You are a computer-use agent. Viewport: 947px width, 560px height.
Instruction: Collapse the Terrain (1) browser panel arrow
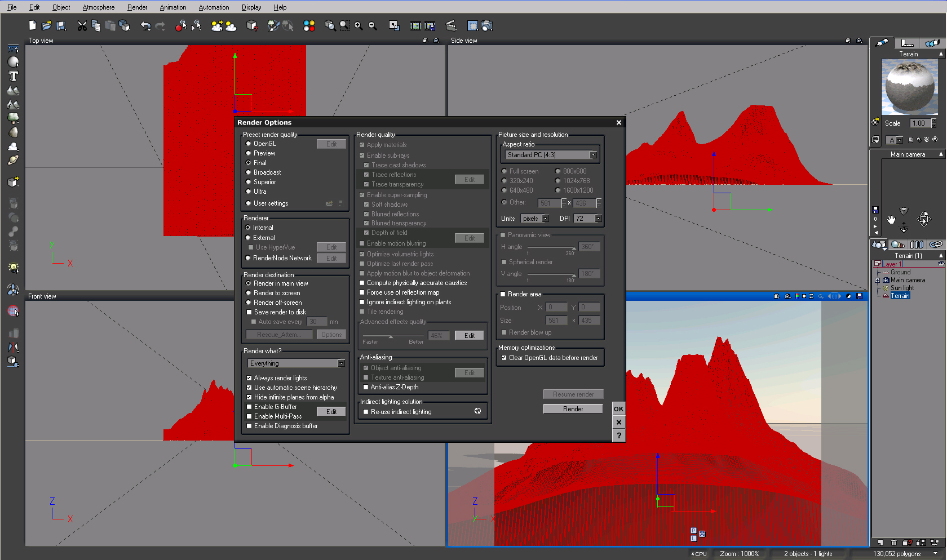[x=941, y=256]
